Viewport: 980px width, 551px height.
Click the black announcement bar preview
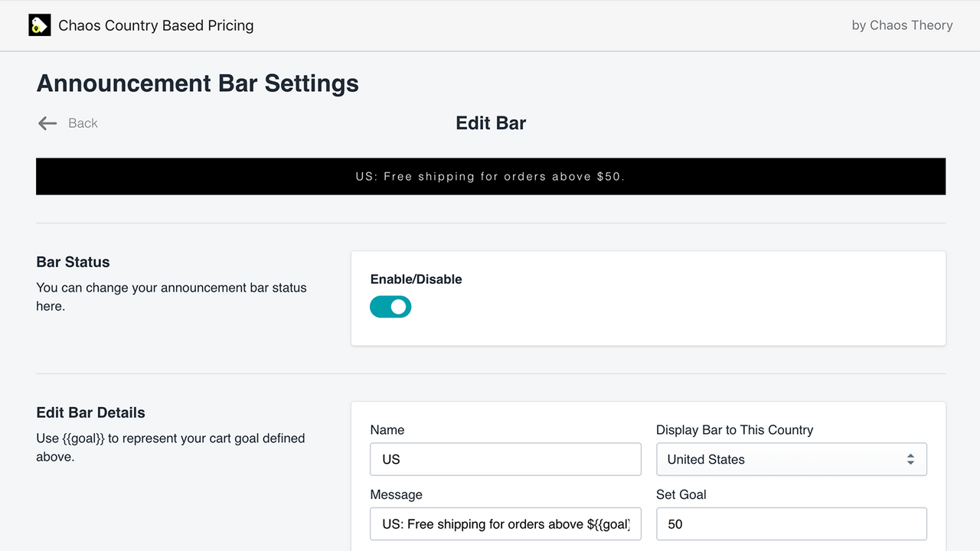[491, 177]
